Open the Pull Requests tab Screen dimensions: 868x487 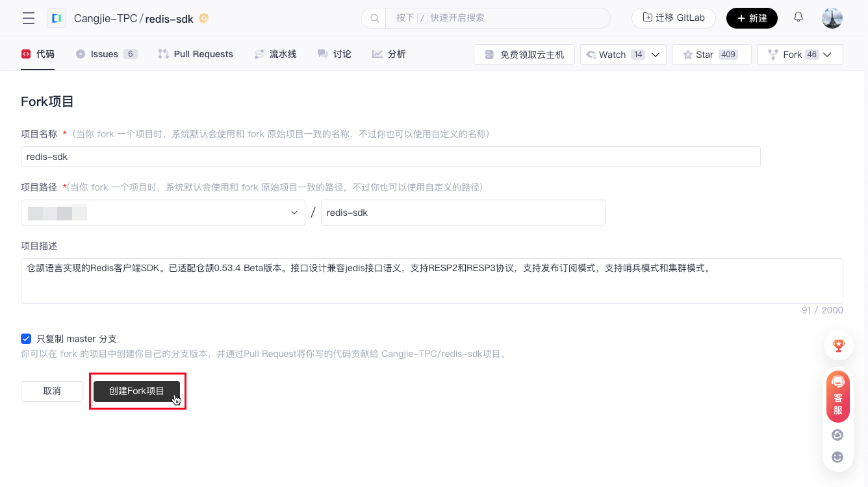196,54
